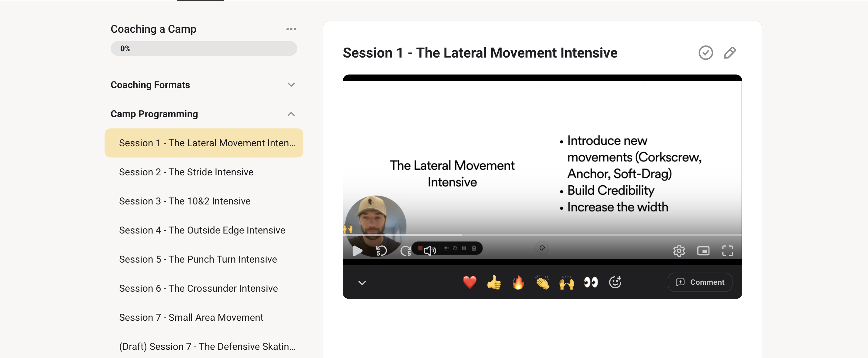This screenshot has width=868, height=358.
Task: Click the dotted grid icon in recording bar
Action: 446,248
